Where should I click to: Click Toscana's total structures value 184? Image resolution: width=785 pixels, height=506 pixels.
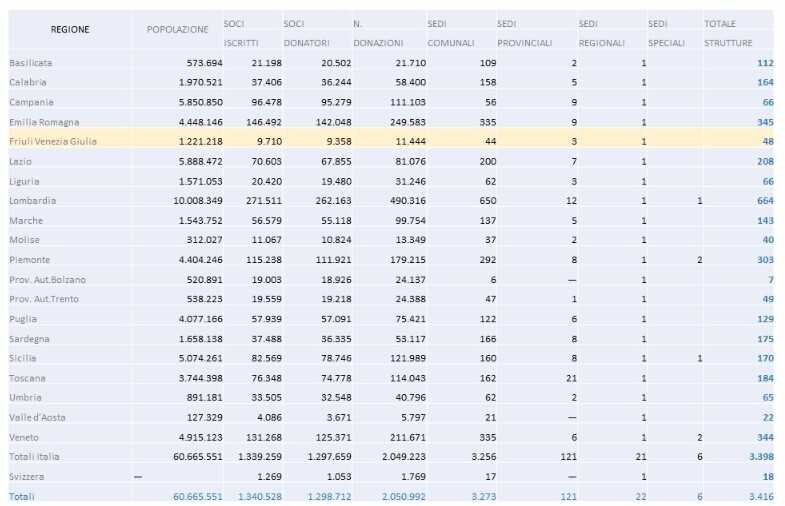tap(765, 378)
